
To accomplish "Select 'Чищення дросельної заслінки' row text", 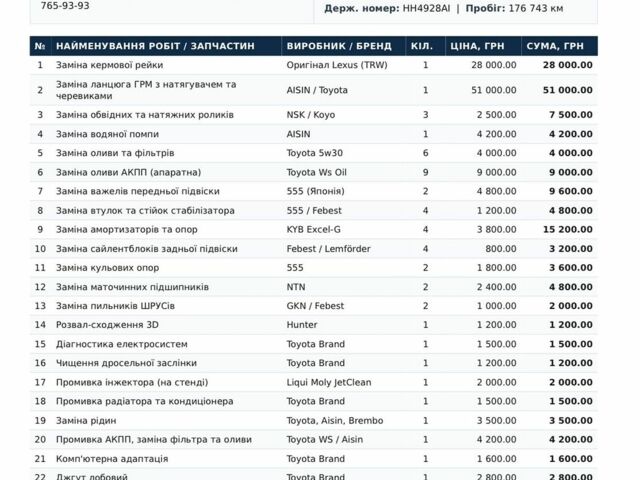I will pyautogui.click(x=126, y=363).
